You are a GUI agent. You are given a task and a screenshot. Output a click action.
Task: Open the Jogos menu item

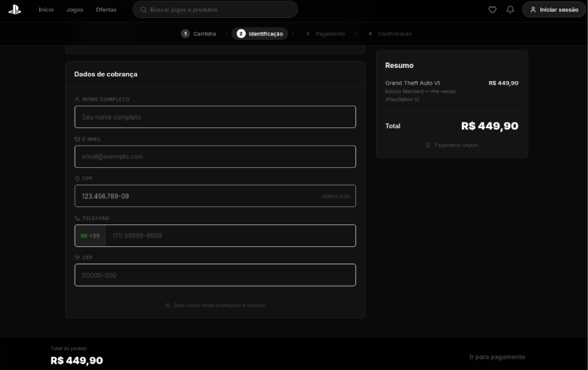[75, 9]
